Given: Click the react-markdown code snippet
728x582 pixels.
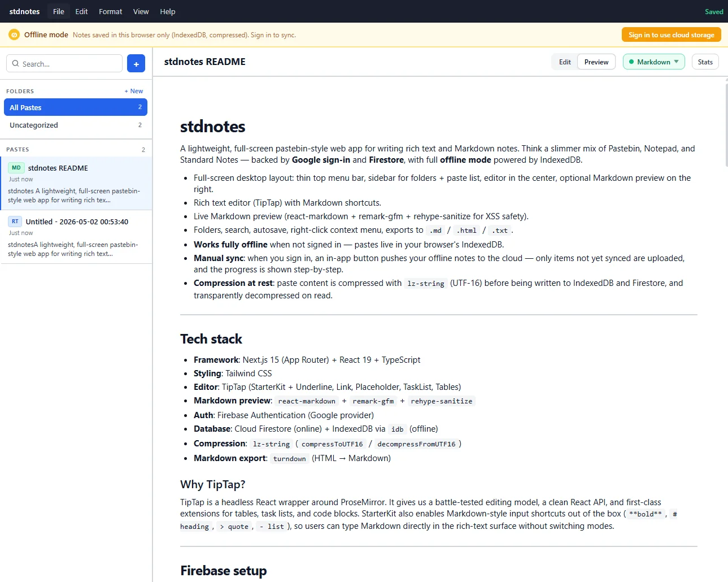Looking at the screenshot, I should pos(307,401).
